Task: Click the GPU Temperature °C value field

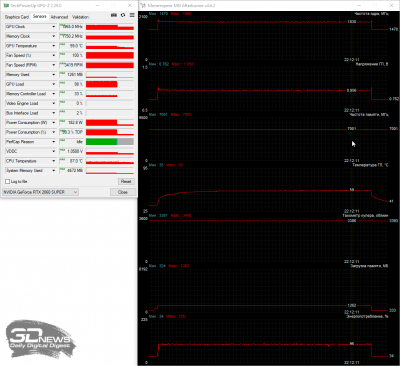Action: click(71, 46)
